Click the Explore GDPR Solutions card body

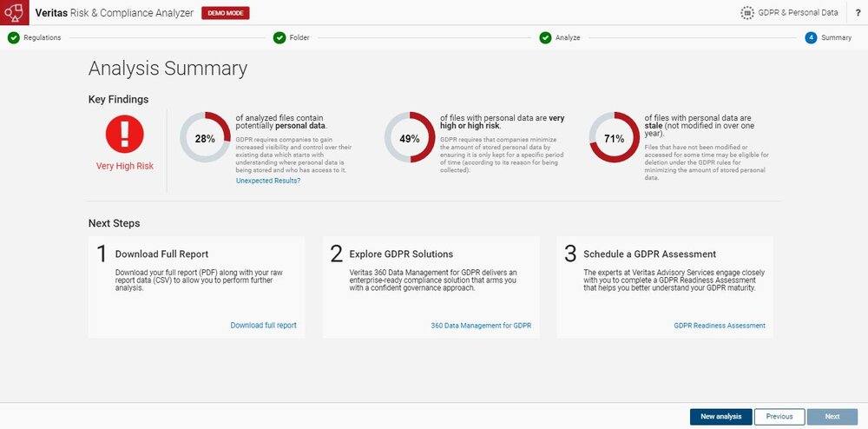[431, 287]
